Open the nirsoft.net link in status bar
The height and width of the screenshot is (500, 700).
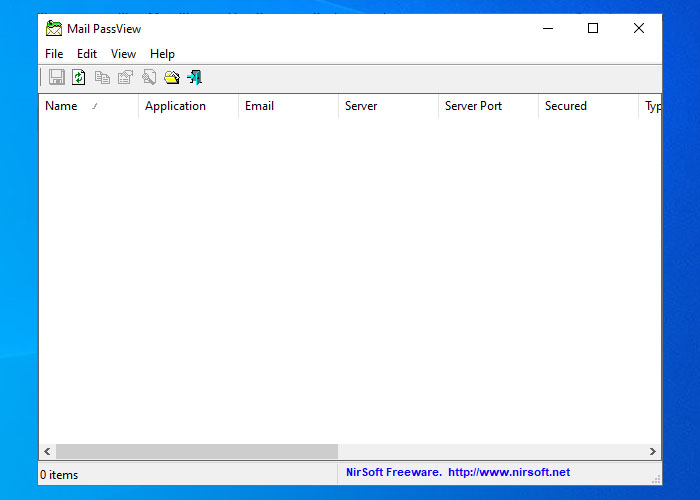point(509,472)
